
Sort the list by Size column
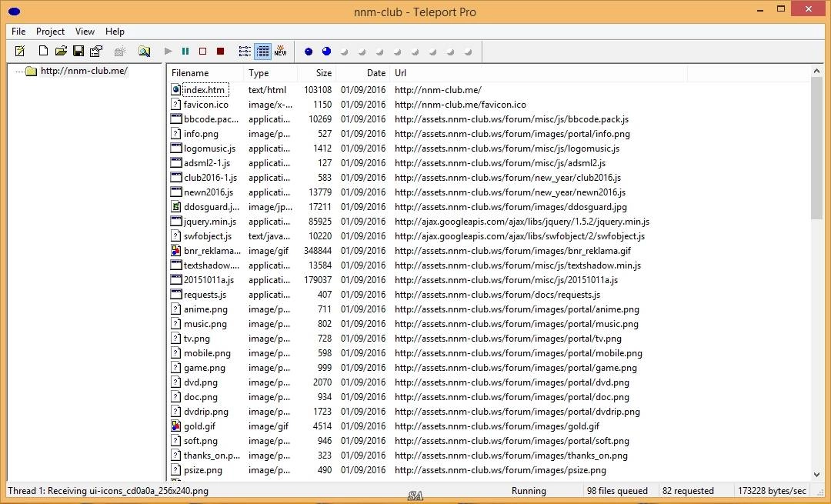pyautogui.click(x=317, y=73)
